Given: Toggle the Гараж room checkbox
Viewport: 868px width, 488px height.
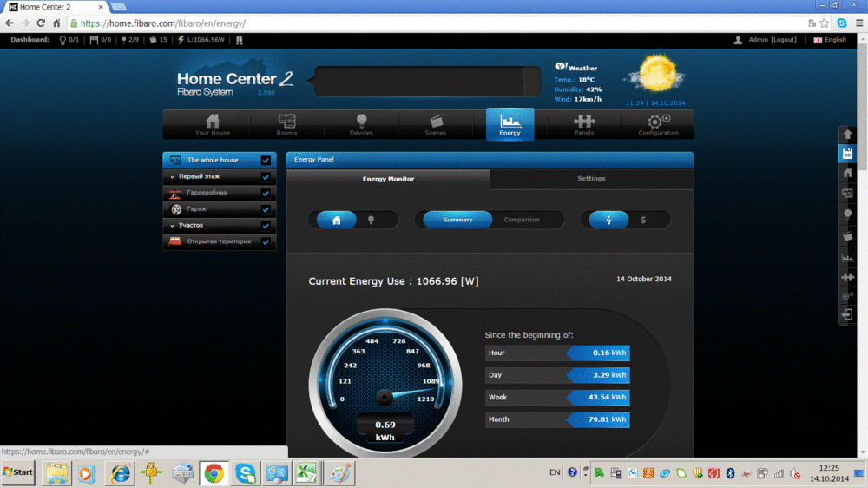Looking at the screenshot, I should (x=266, y=209).
